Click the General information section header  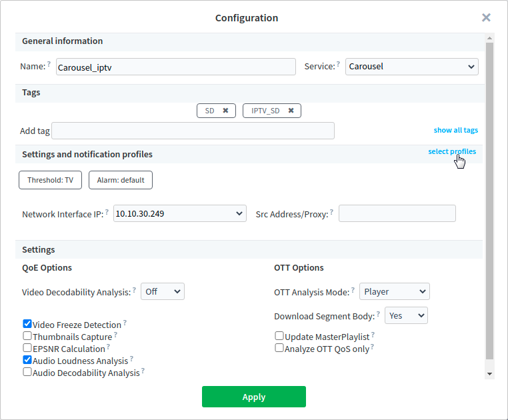(x=250, y=42)
